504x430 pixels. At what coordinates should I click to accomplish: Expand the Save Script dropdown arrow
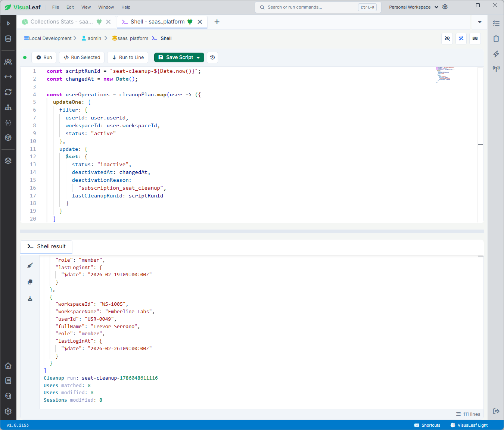pos(198,57)
